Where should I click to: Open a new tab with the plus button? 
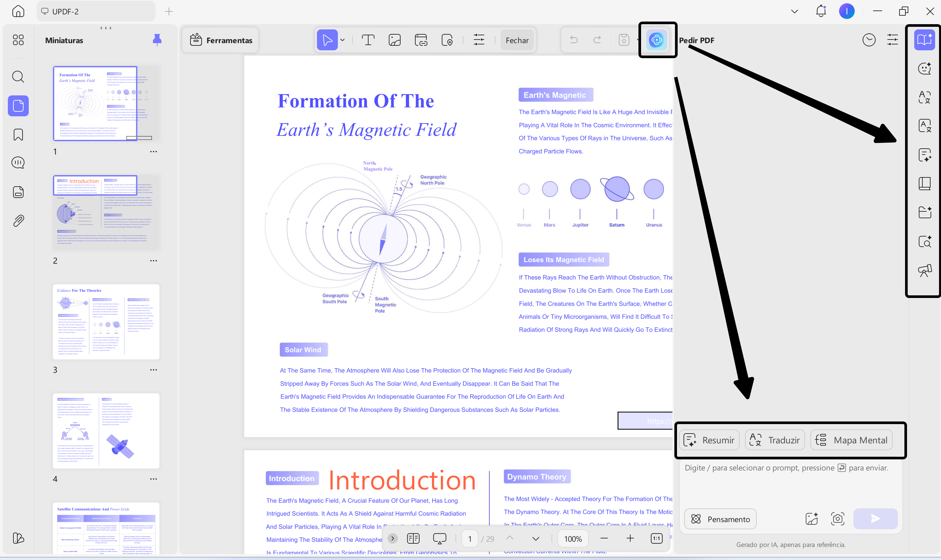(x=169, y=11)
